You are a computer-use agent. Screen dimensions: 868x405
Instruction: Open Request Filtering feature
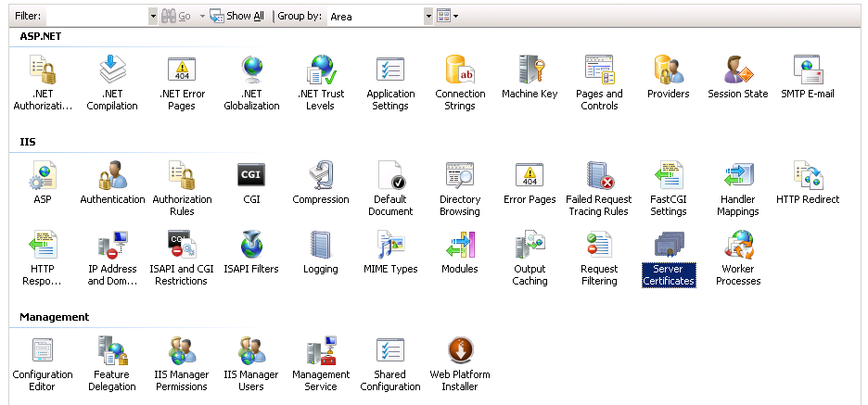[599, 259]
